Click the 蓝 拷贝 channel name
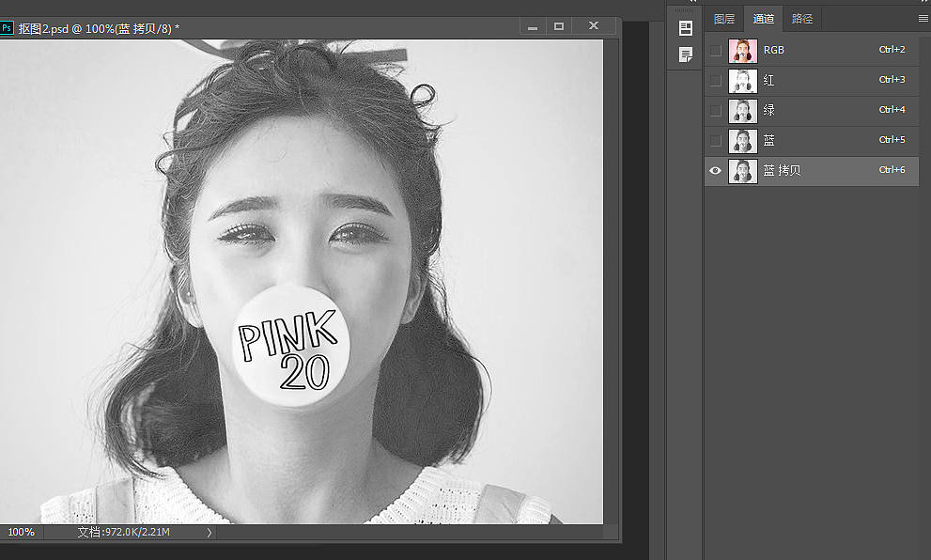Screen dimensions: 931x560 click(782, 170)
